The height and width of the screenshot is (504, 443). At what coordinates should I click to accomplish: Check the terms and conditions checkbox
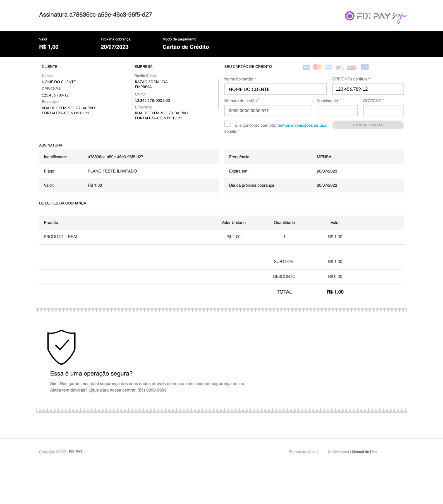pos(228,124)
